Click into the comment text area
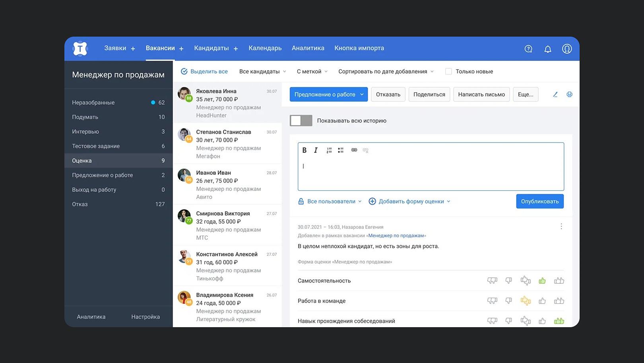Image resolution: width=644 pixels, height=363 pixels. pos(431,173)
